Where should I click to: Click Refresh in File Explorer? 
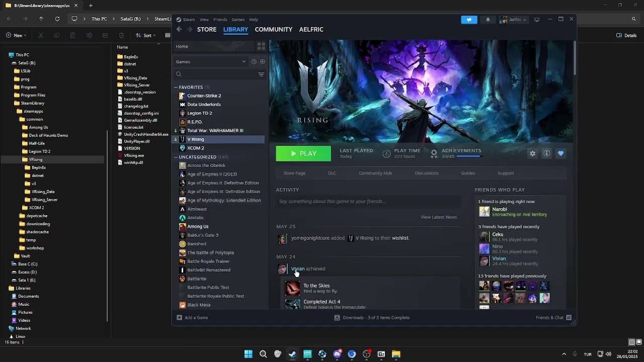pyautogui.click(x=57, y=19)
